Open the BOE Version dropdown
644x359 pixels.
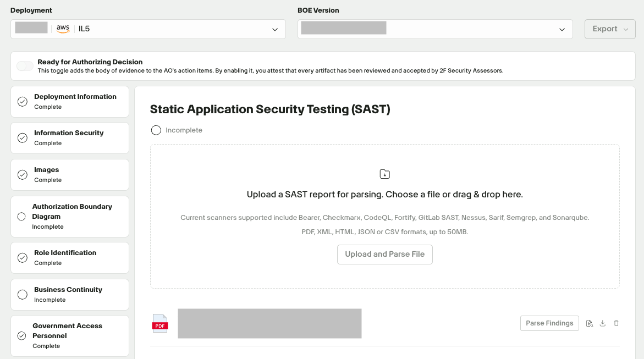435,29
